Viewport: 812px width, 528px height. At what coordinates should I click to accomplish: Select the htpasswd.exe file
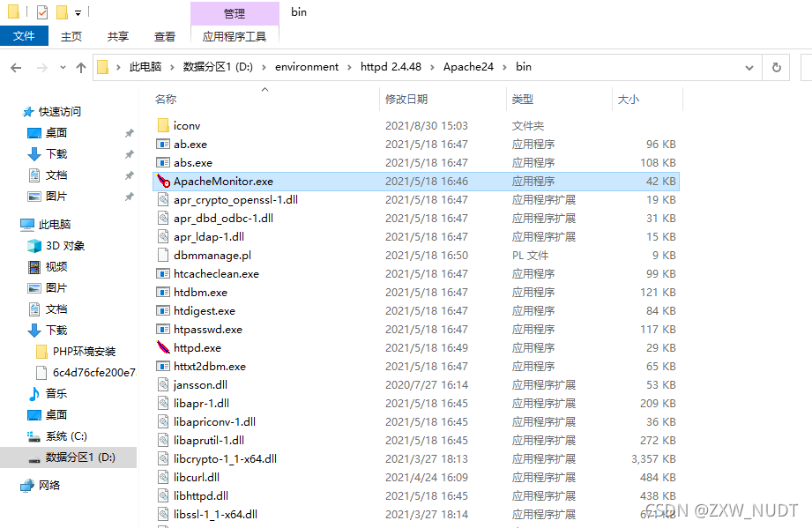click(x=194, y=329)
